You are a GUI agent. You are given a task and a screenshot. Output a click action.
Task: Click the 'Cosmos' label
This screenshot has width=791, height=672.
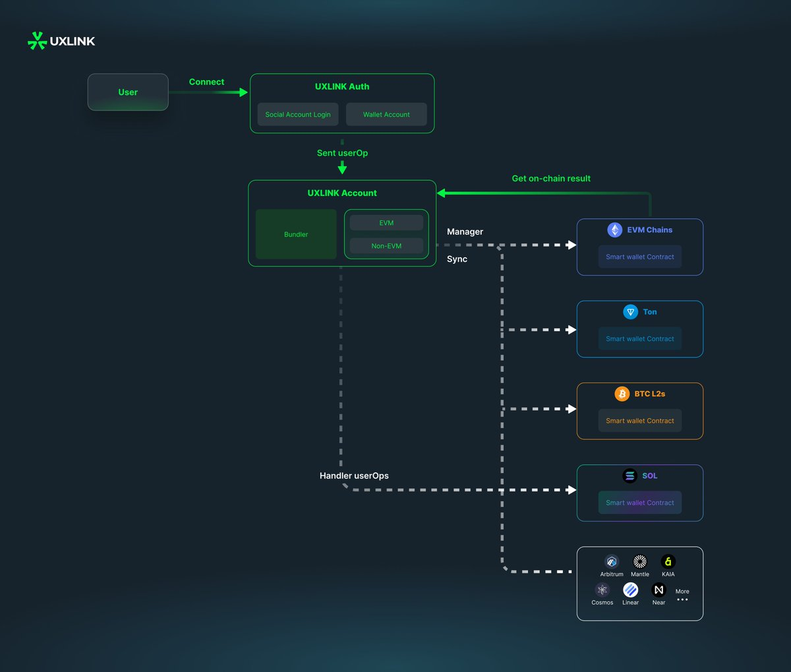click(x=602, y=603)
